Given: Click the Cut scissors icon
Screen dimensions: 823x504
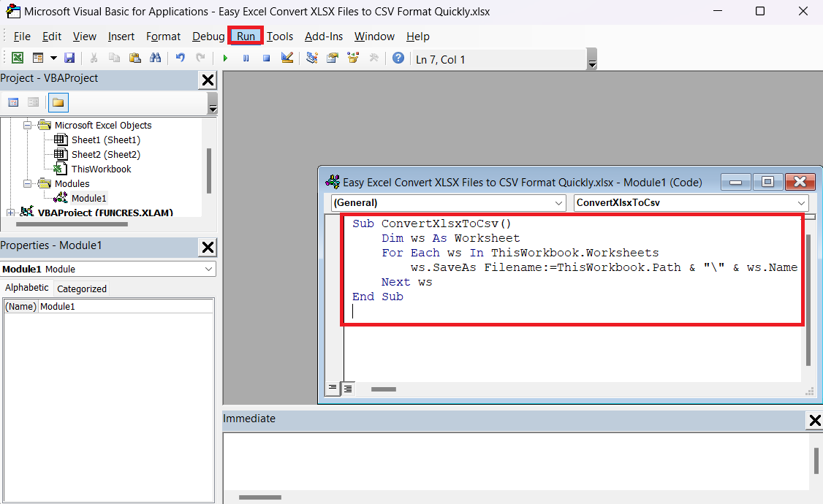Looking at the screenshot, I should [x=94, y=58].
